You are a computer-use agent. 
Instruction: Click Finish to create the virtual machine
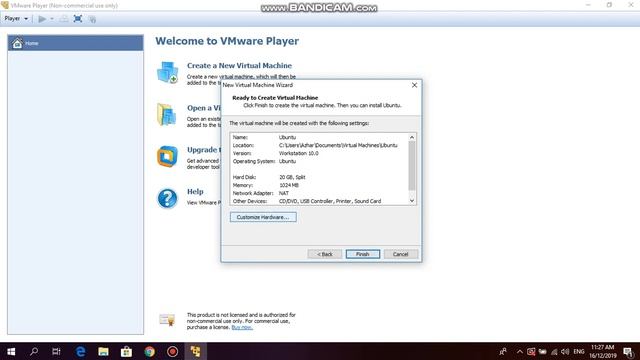click(362, 254)
